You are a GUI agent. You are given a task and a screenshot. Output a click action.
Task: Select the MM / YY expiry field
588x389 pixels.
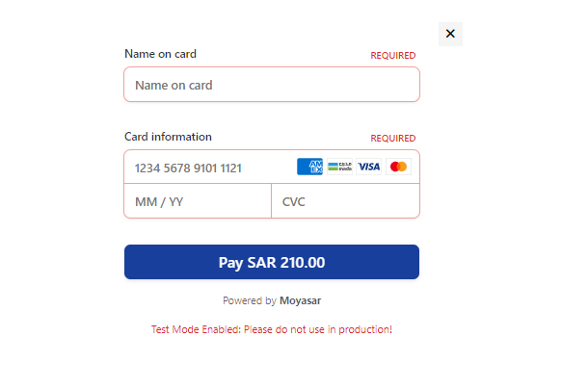point(198,201)
